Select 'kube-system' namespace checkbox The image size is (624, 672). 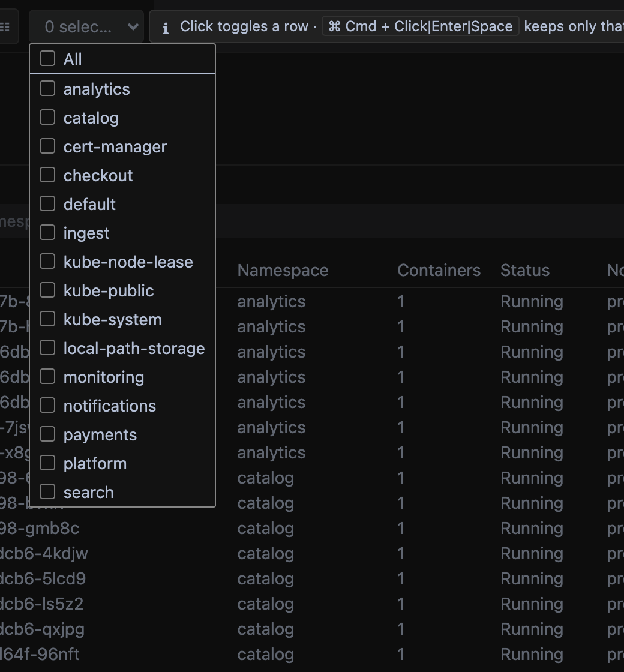(47, 319)
